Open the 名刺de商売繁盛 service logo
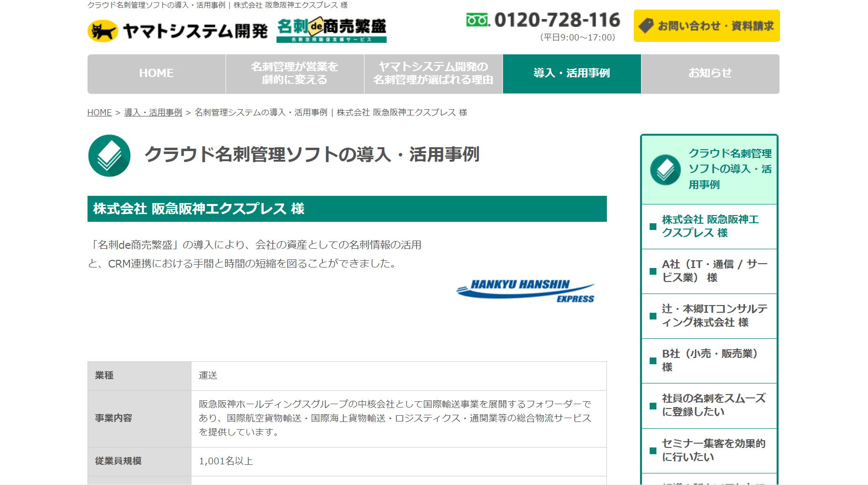 tap(331, 30)
